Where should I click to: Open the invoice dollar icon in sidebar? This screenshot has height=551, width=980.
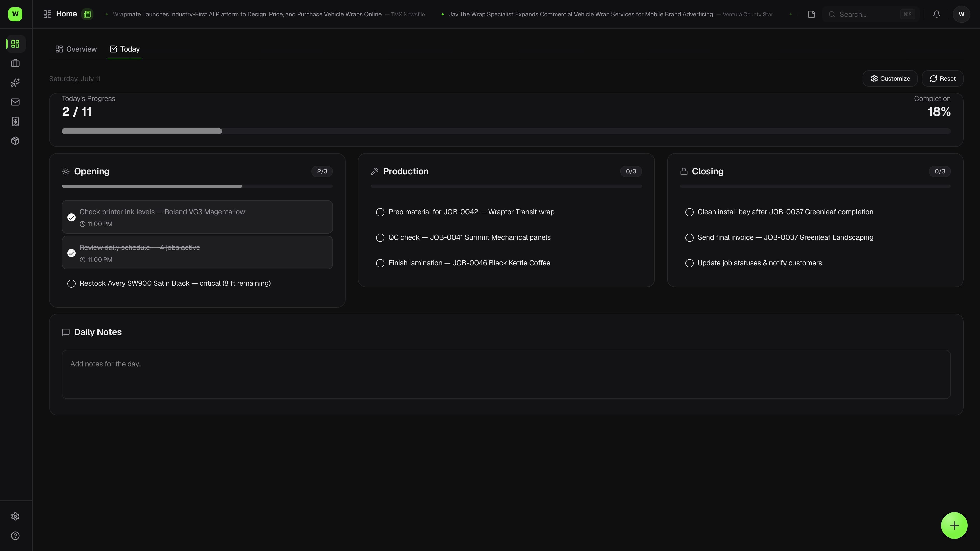(x=15, y=121)
